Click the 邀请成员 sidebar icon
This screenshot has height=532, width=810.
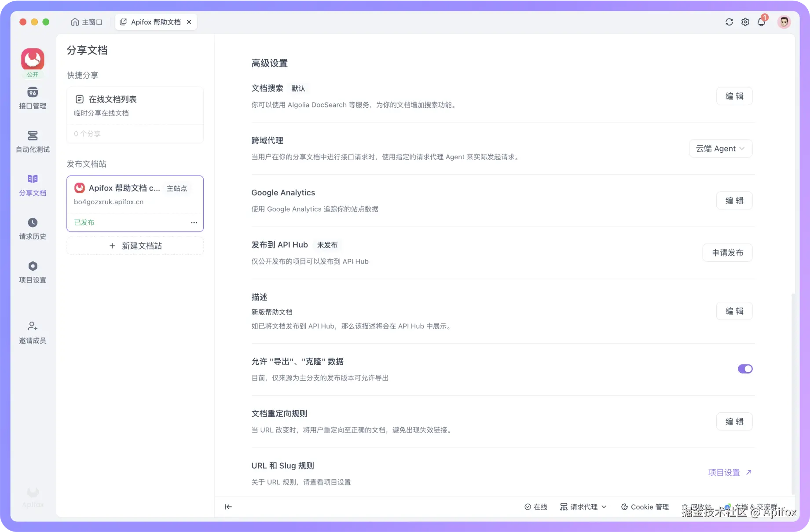click(x=32, y=332)
